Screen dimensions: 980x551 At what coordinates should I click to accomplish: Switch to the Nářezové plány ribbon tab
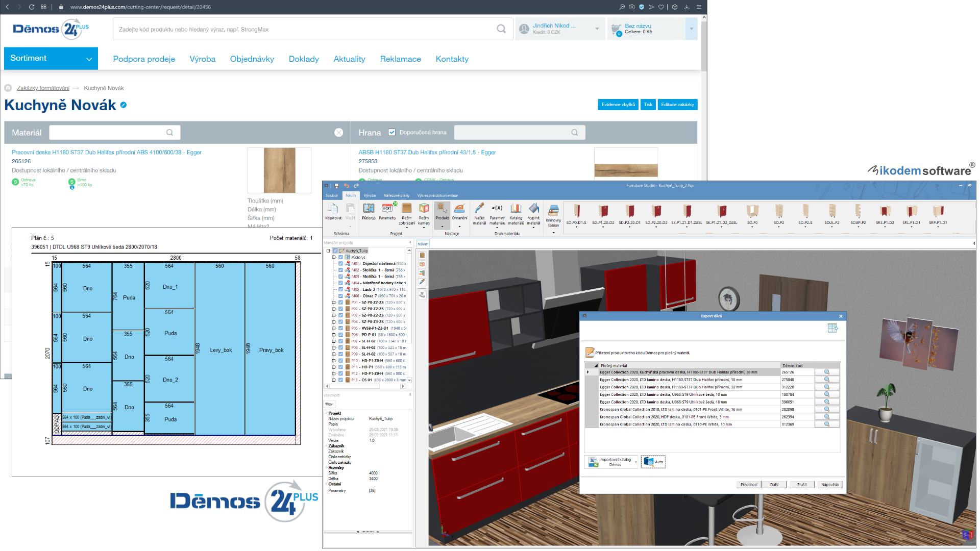396,195
